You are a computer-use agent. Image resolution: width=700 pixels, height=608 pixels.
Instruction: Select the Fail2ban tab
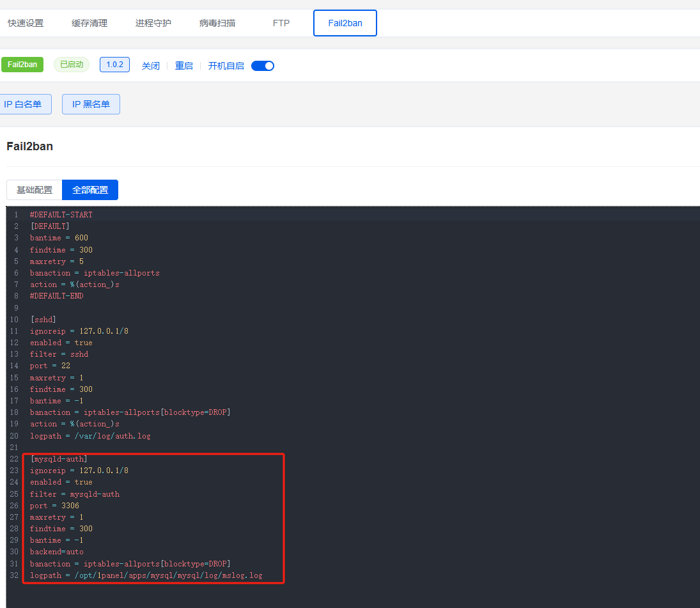tap(345, 23)
